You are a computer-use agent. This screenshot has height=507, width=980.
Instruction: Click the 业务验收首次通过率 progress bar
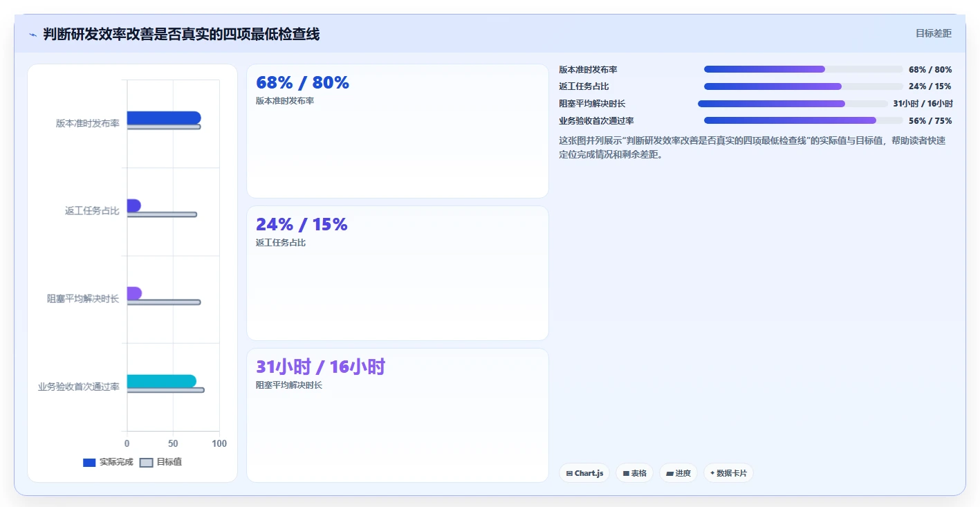tap(804, 120)
